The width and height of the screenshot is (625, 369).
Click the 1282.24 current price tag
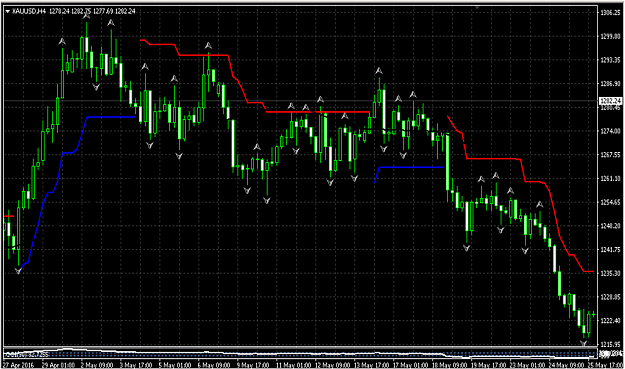point(611,101)
